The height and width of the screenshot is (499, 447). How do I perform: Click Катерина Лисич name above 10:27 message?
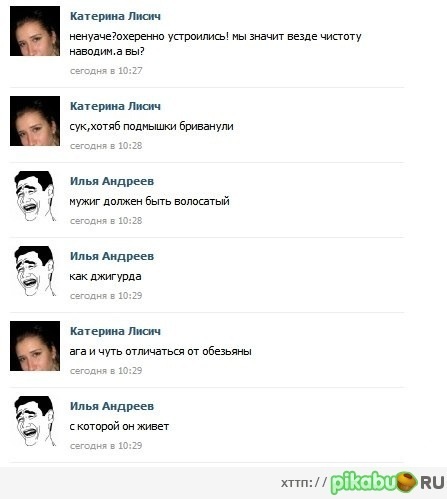pyautogui.click(x=115, y=16)
